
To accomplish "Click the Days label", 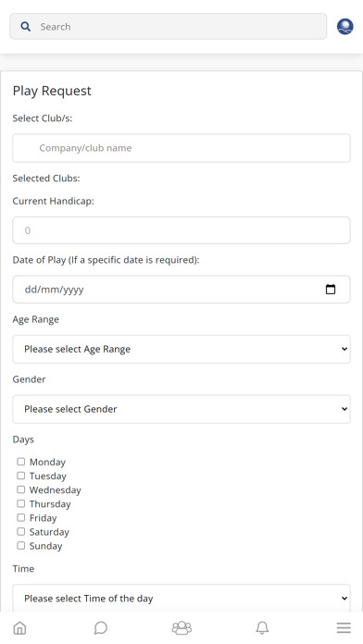I will (23, 440).
